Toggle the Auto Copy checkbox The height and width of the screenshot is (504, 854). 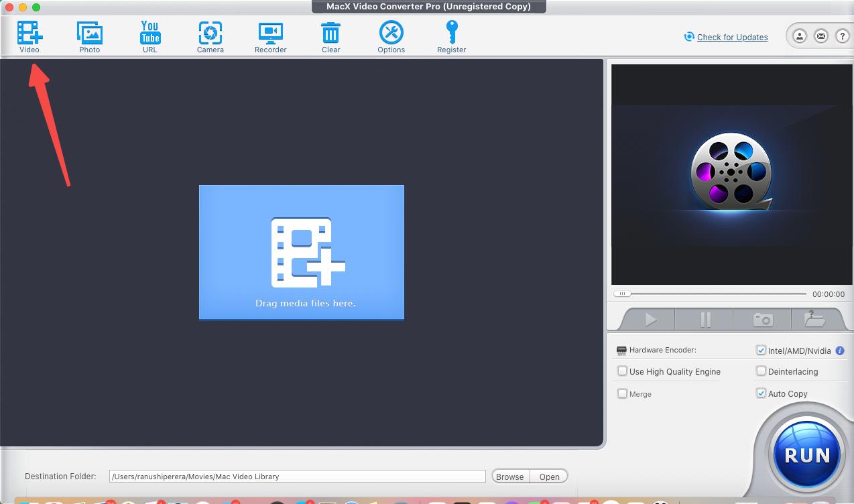point(761,393)
